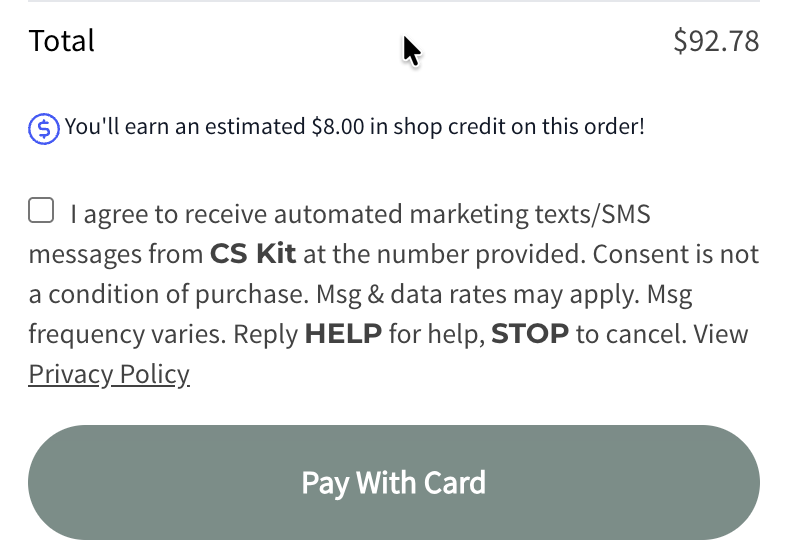Image resolution: width=792 pixels, height=558 pixels.
Task: Open the Privacy Policy link
Action: pyautogui.click(x=109, y=374)
